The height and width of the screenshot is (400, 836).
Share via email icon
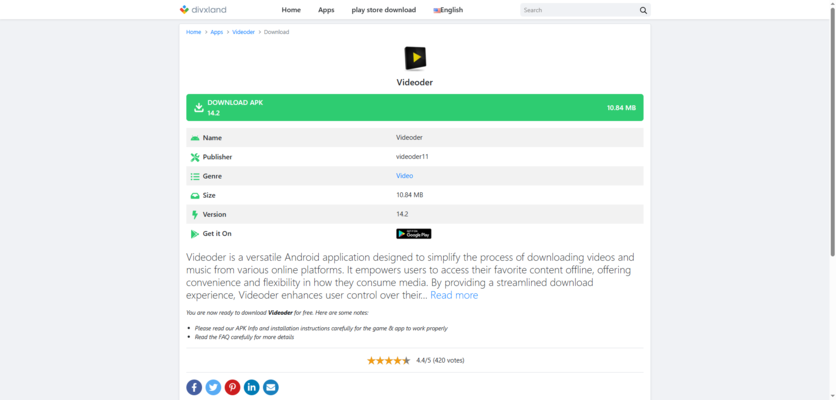270,387
